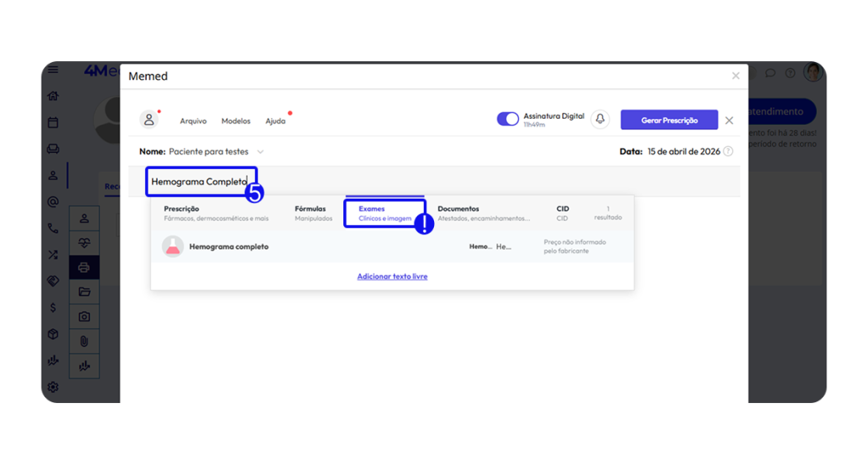Click the paperclip attachment icon in sidebar
The height and width of the screenshot is (465, 868).
point(84,341)
